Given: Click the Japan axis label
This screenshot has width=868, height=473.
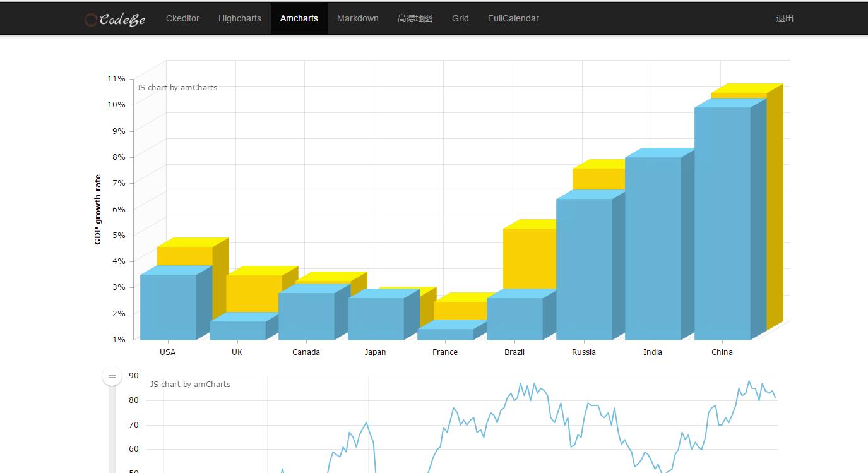Looking at the screenshot, I should coord(376,352).
